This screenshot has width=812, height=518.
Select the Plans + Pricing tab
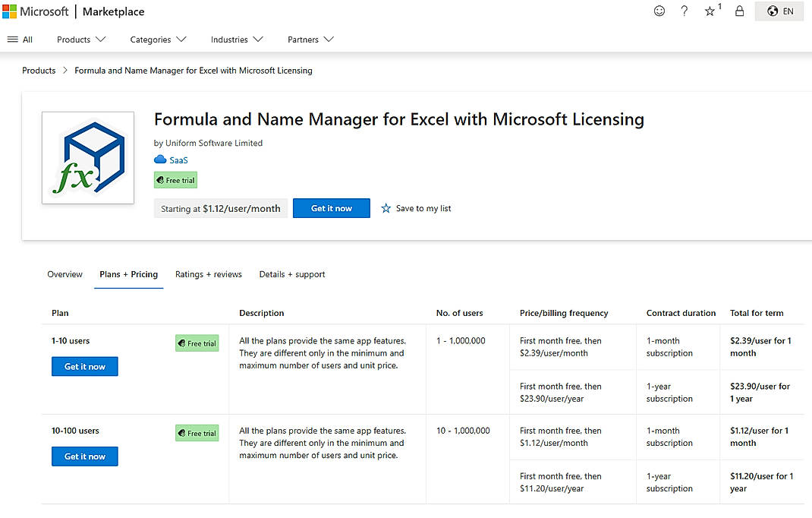128,274
